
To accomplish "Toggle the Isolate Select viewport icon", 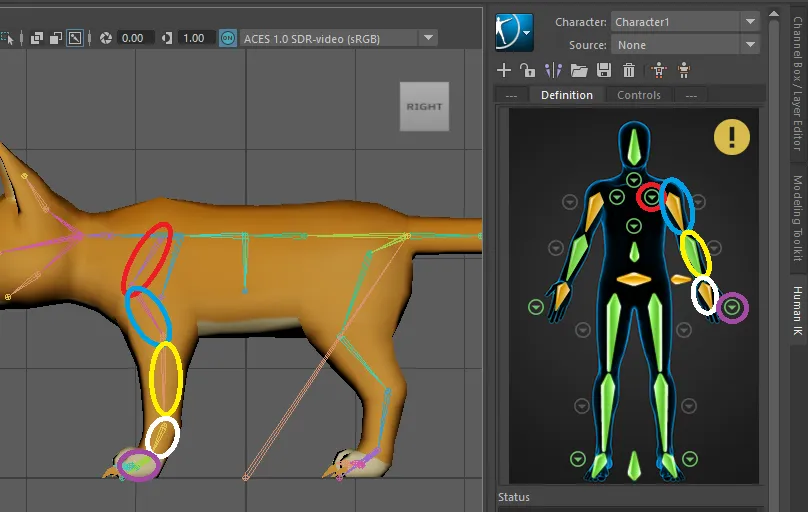I will (x=8, y=38).
